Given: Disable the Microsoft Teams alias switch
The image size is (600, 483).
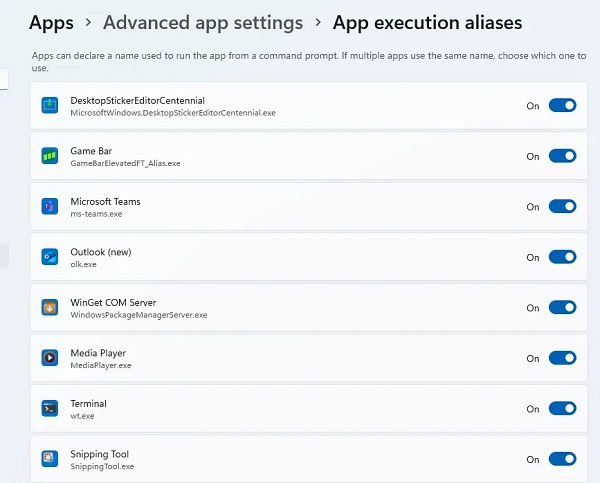Looking at the screenshot, I should 562,206.
